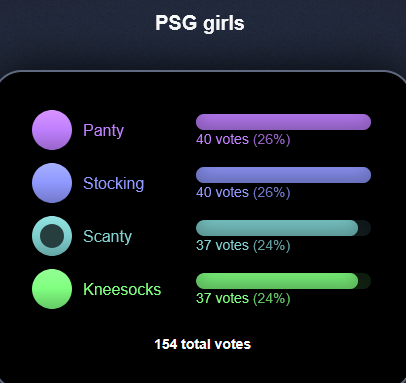Vote with the green Kneesocks radio circle
Image resolution: width=406 pixels, height=383 pixels.
[x=52, y=289]
